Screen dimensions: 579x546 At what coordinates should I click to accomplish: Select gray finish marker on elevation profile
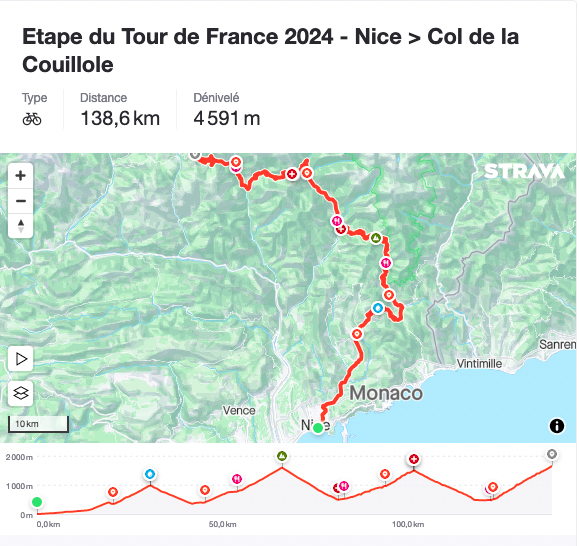click(x=552, y=454)
